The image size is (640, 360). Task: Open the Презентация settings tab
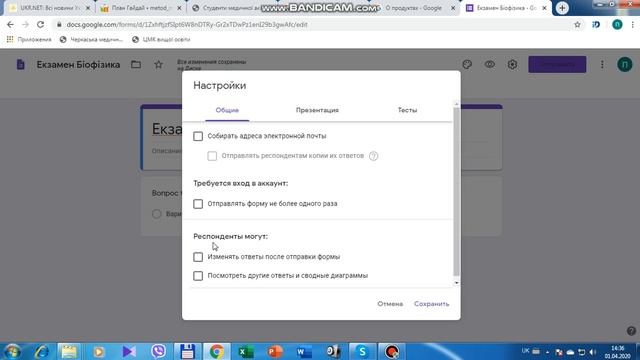point(317,110)
